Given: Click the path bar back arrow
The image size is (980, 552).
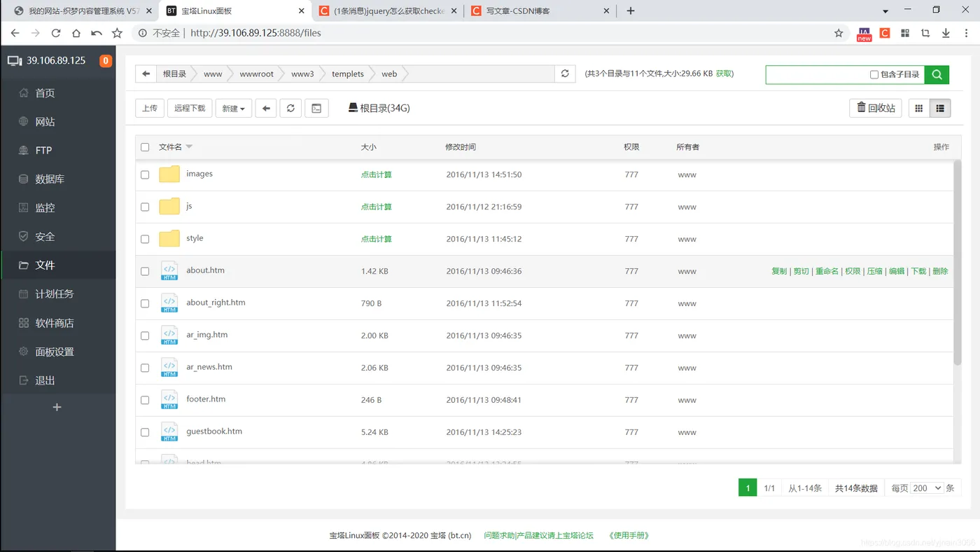Looking at the screenshot, I should click(146, 74).
